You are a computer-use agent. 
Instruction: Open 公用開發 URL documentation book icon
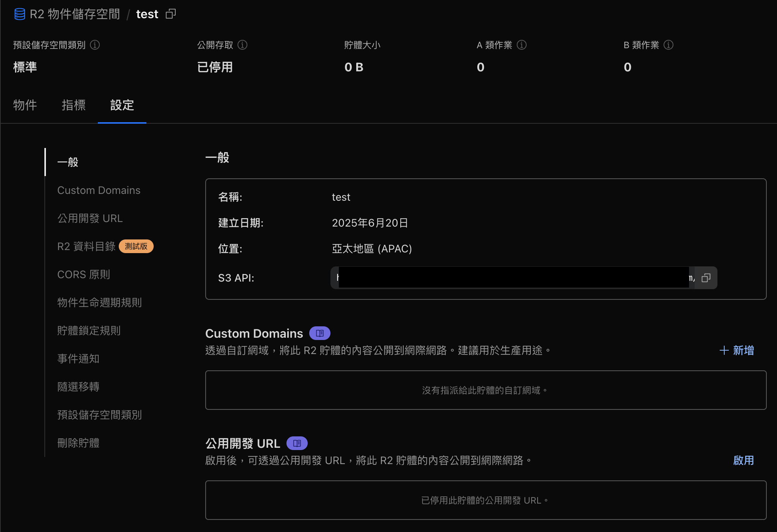point(297,443)
